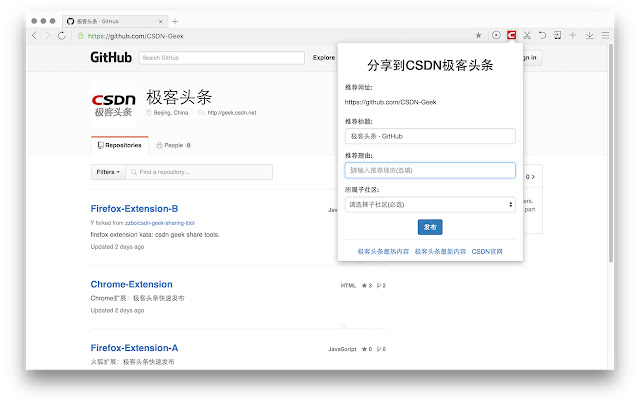Click the CSDN Geek share extension icon

point(511,36)
